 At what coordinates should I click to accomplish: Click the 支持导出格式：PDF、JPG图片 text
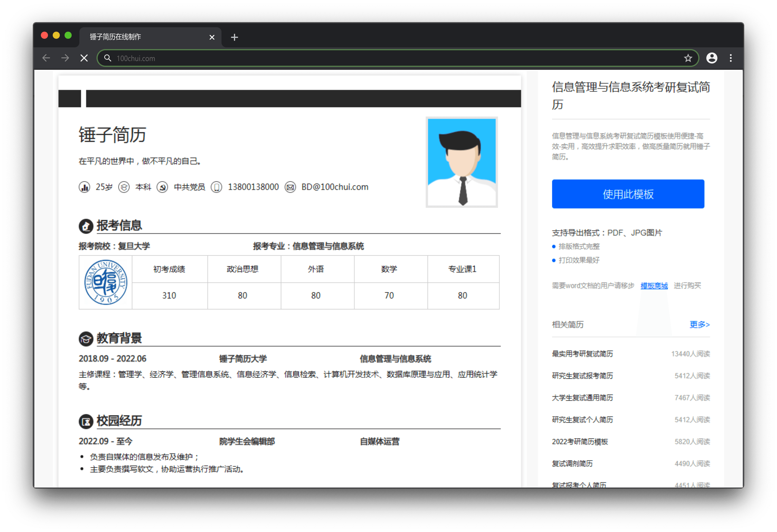[607, 233]
